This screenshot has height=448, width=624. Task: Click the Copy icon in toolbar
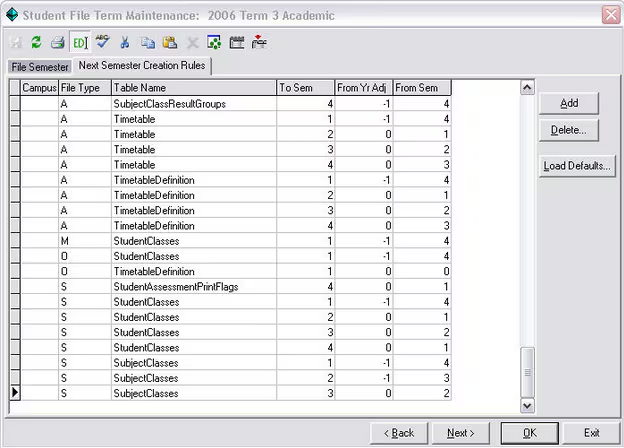click(148, 42)
